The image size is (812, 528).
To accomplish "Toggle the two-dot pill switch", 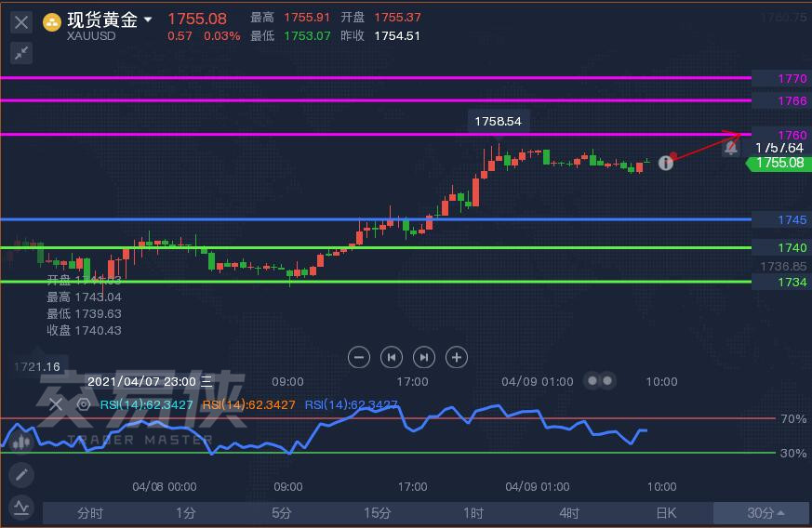I will [600, 381].
